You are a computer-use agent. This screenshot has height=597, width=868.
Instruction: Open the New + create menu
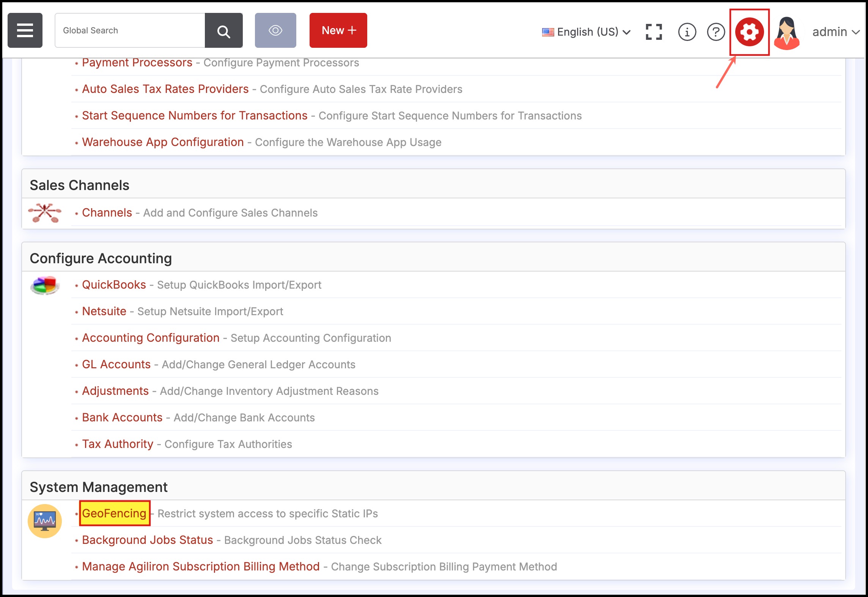click(x=338, y=30)
